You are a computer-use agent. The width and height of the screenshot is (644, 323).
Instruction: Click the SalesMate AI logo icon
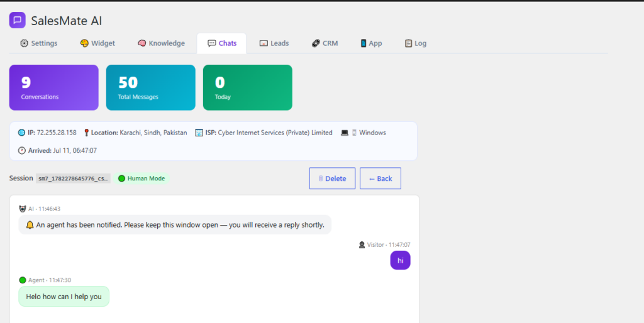pos(17,20)
